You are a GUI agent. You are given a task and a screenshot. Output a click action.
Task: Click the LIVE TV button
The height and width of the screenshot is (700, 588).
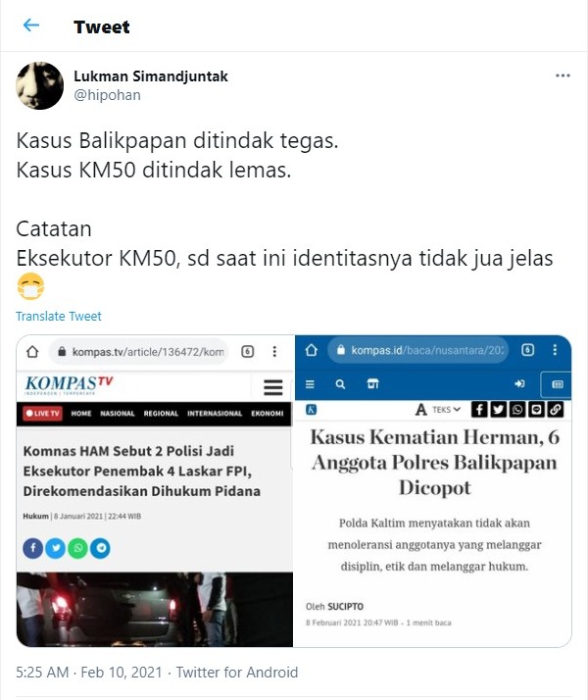click(x=43, y=414)
